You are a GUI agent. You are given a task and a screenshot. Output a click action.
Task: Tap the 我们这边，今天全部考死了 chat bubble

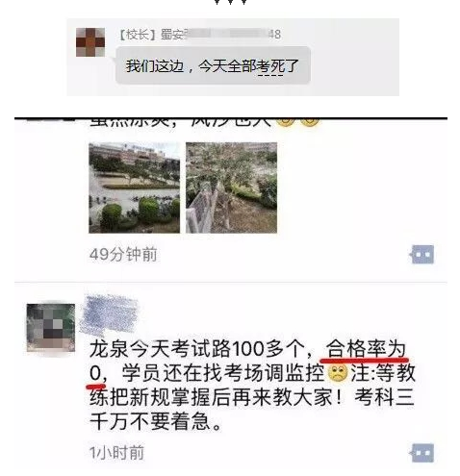(x=213, y=66)
